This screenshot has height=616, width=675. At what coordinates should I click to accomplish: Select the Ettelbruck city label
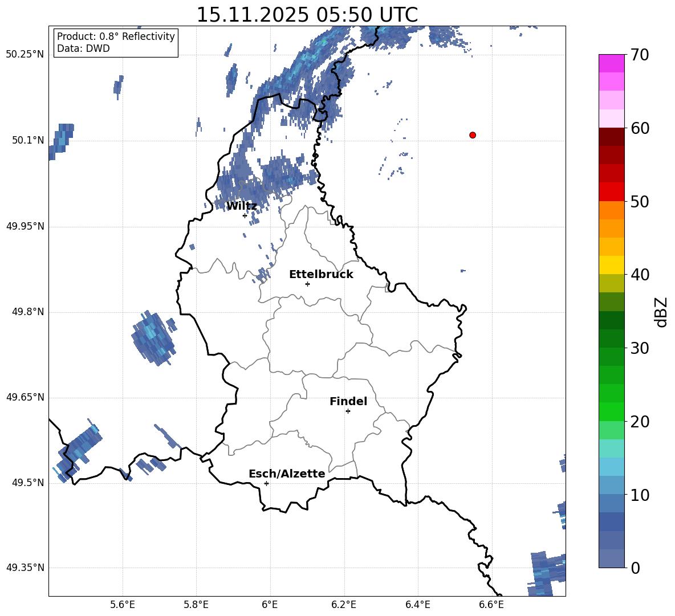(x=321, y=275)
